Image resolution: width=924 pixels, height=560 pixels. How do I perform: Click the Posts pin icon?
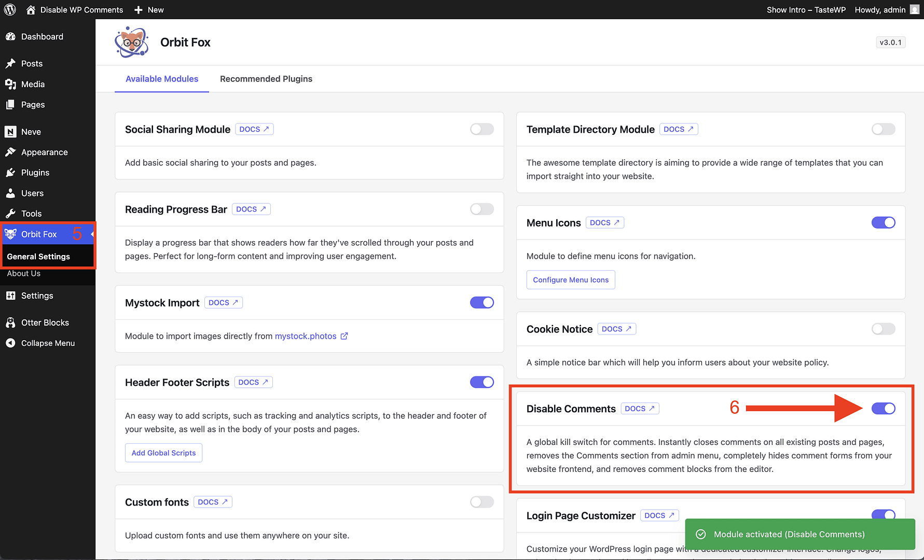[x=10, y=63]
